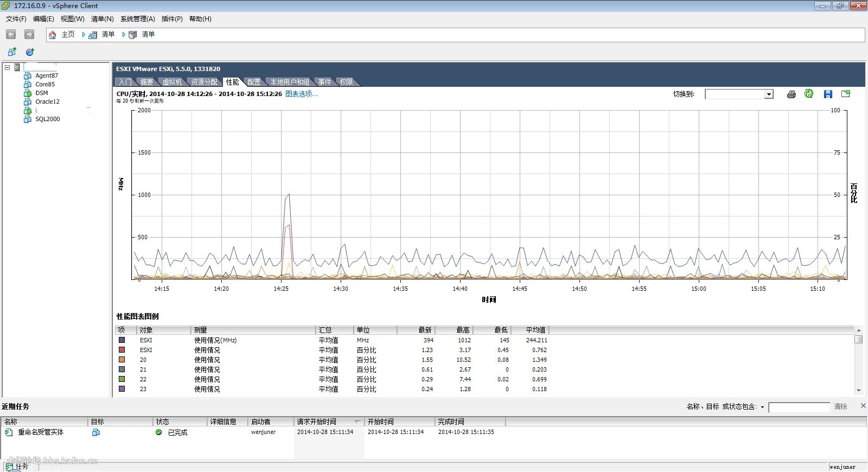Click the new resource pool toolbar icon

click(x=30, y=52)
